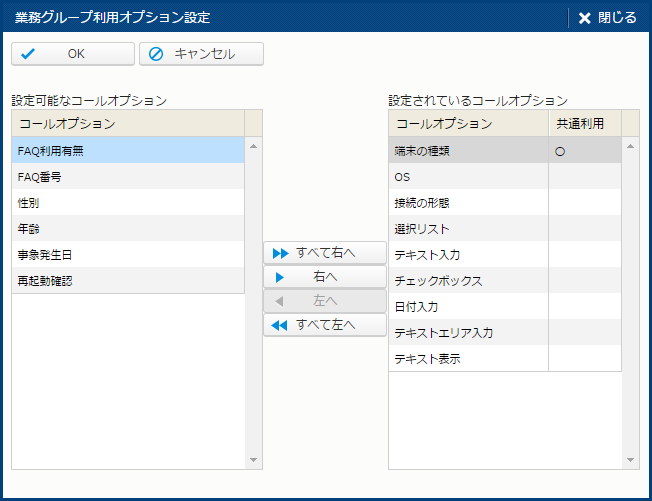Click the 左へ arrow button
Image resolution: width=652 pixels, height=501 pixels.
coord(324,301)
